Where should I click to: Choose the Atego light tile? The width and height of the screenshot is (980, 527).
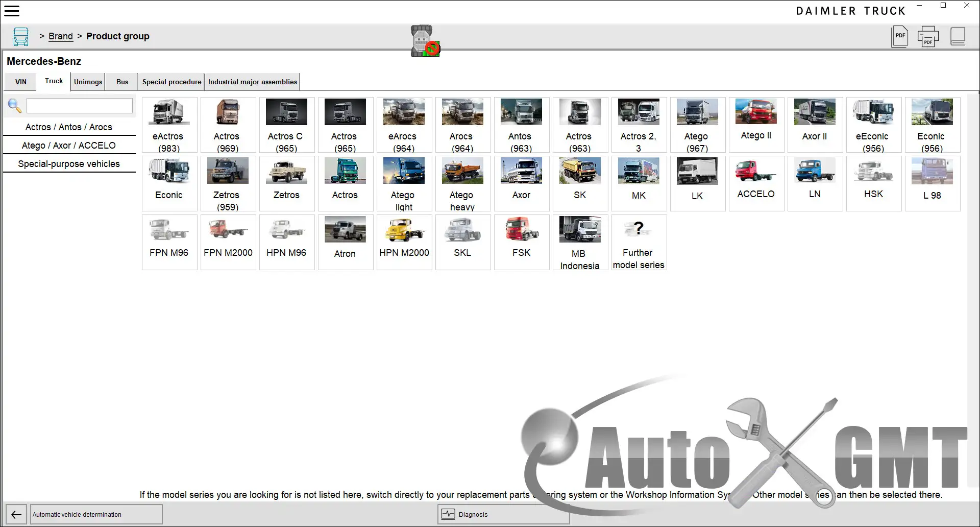pos(404,184)
